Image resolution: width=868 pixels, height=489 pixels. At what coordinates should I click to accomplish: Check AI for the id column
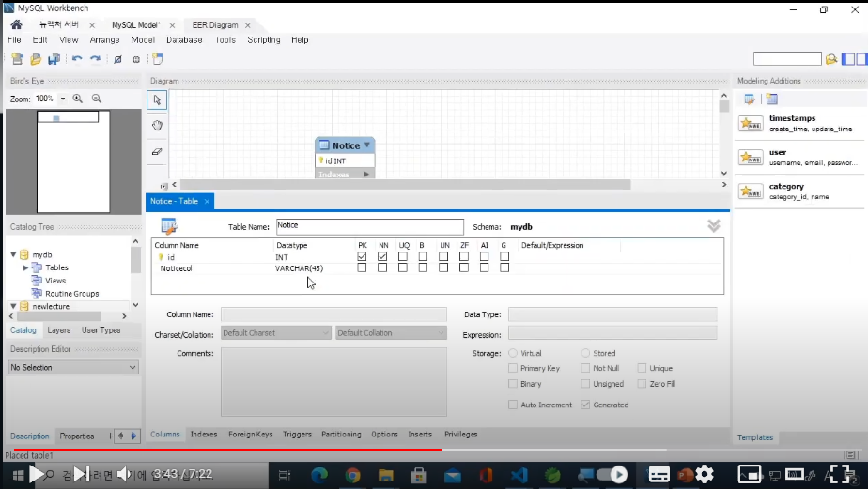click(x=485, y=256)
